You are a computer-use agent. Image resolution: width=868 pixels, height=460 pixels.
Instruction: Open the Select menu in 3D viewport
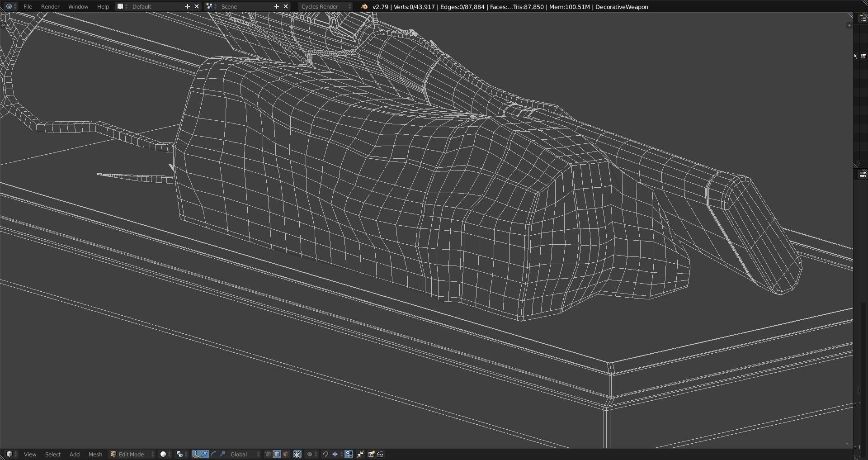(x=53, y=454)
